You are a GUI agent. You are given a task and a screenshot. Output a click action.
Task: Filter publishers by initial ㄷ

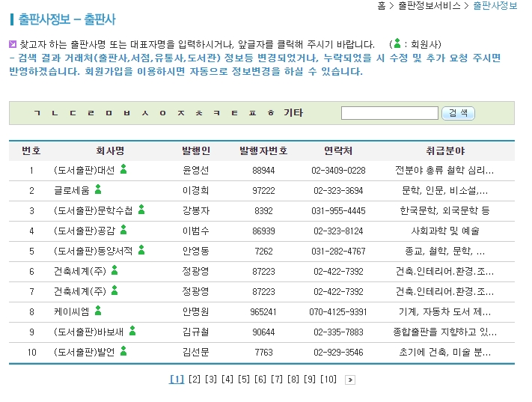pos(73,113)
